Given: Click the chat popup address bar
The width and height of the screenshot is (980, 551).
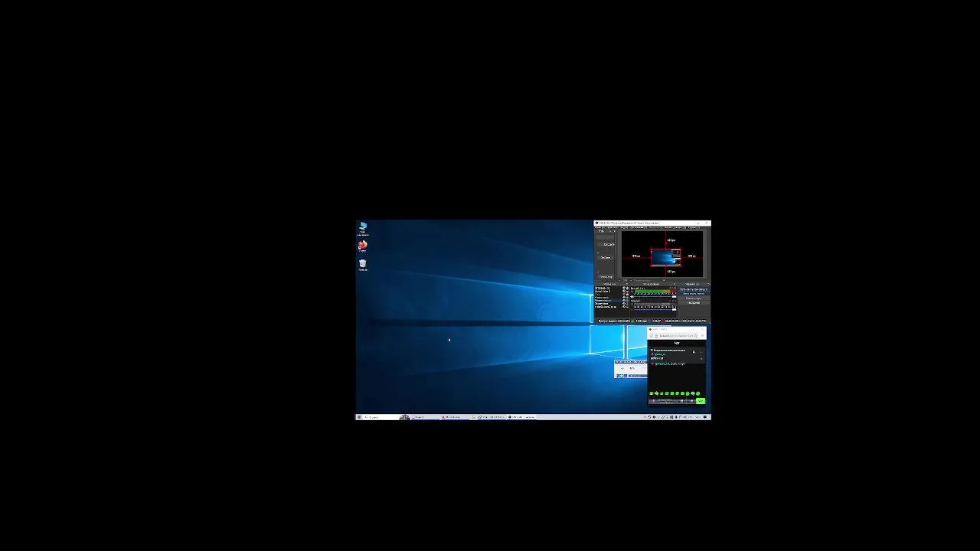Looking at the screenshot, I should coord(675,336).
